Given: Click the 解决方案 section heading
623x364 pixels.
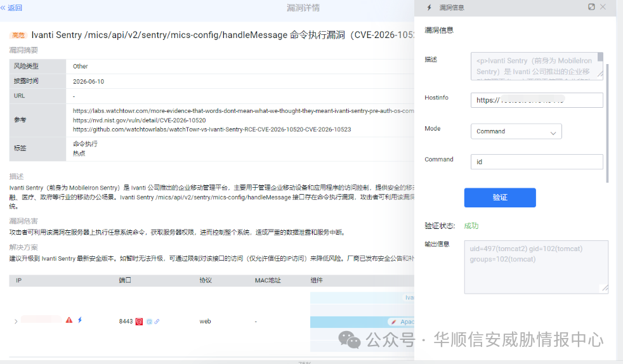Looking at the screenshot, I should 23,247.
